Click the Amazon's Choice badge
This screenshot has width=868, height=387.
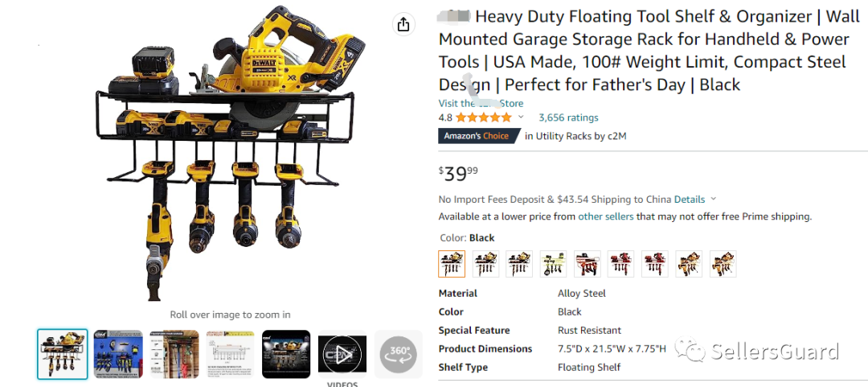(477, 136)
